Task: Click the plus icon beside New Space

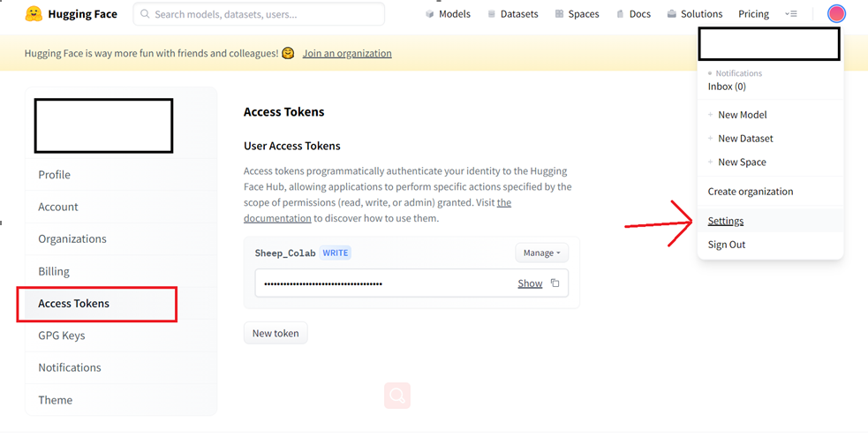Action: tap(710, 162)
